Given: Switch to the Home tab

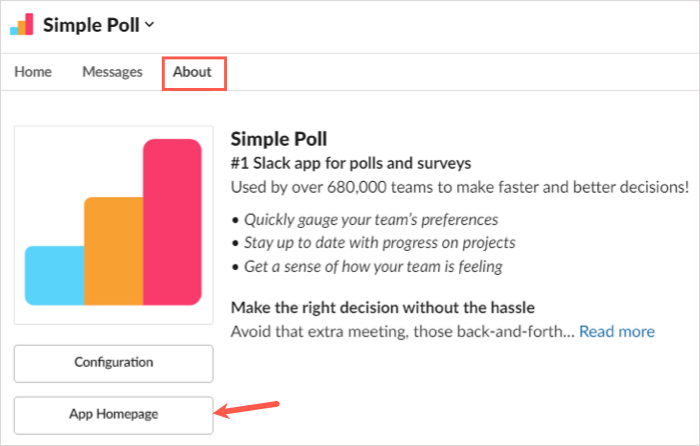Looking at the screenshot, I should 33,72.
